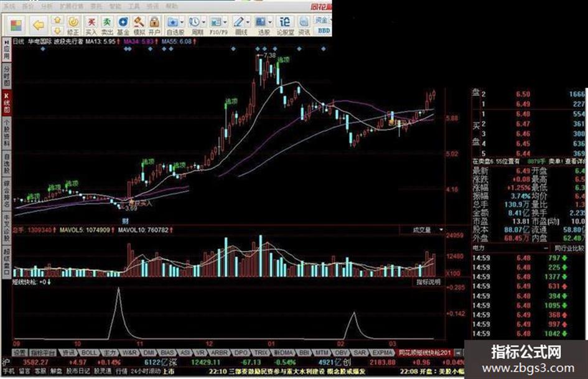This screenshot has height=379, width=588.
Task: Switch to the EXPMA indicator tab
Action: (x=382, y=353)
